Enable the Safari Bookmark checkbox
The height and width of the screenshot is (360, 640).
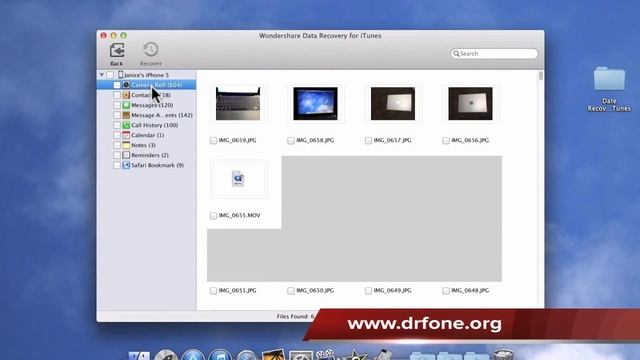coord(117,165)
